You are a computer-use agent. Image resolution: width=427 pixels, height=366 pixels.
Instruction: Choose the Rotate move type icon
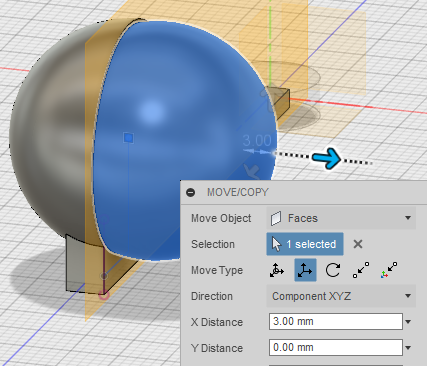pos(333,270)
